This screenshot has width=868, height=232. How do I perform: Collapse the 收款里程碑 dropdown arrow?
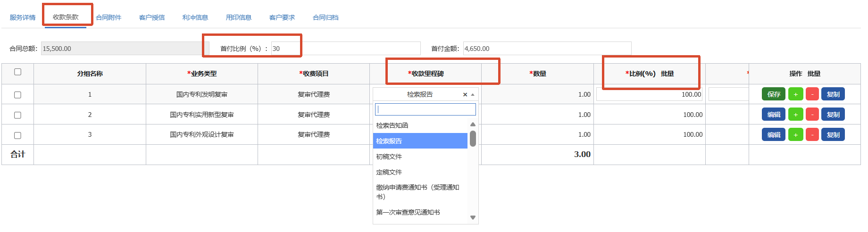(x=473, y=95)
